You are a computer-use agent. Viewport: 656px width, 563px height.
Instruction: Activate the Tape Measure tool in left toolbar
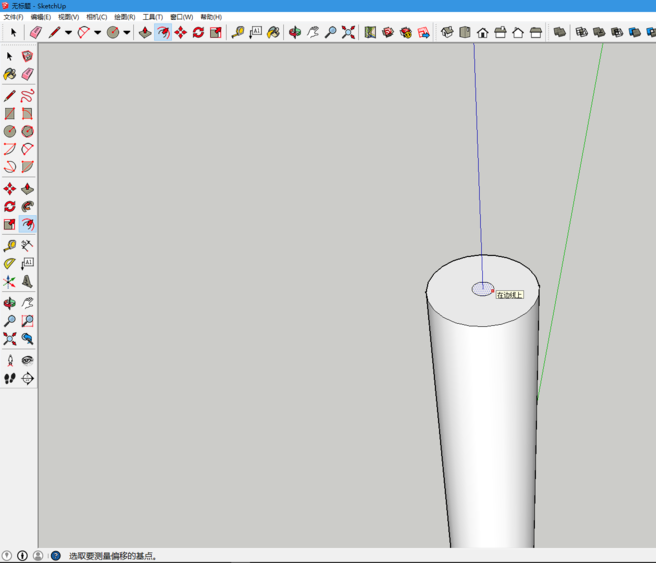point(10,245)
